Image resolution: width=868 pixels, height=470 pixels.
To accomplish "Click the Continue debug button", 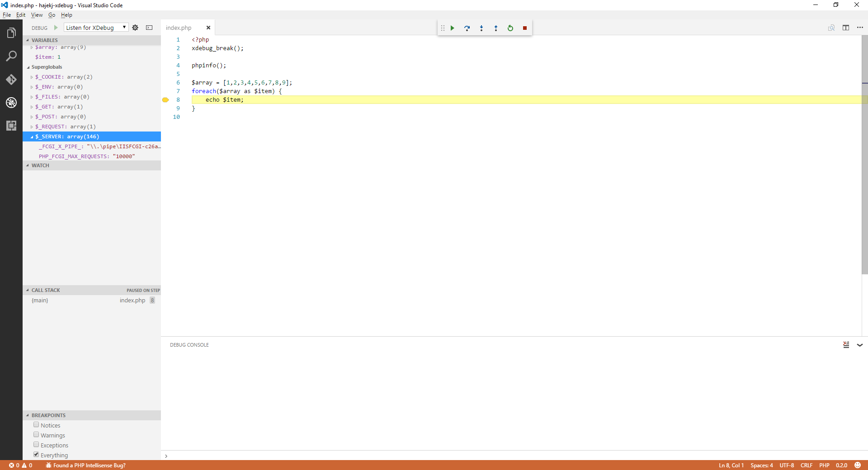I will (452, 28).
